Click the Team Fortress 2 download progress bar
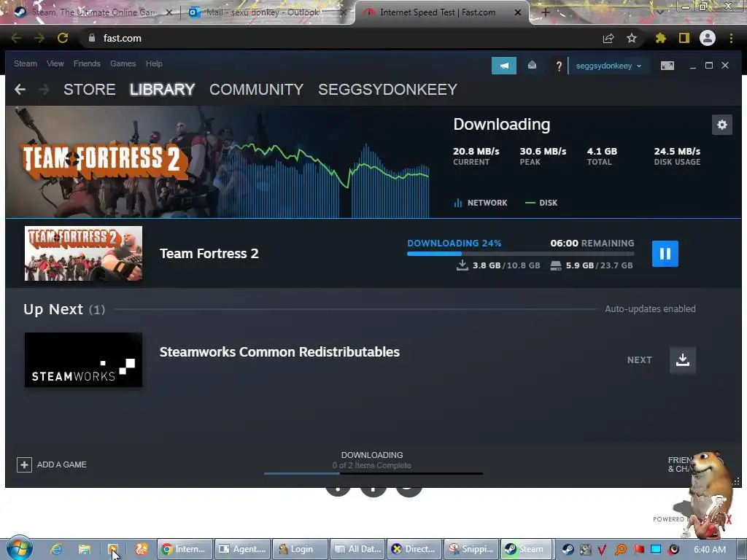Viewport: 747px width, 560px height. [x=521, y=254]
